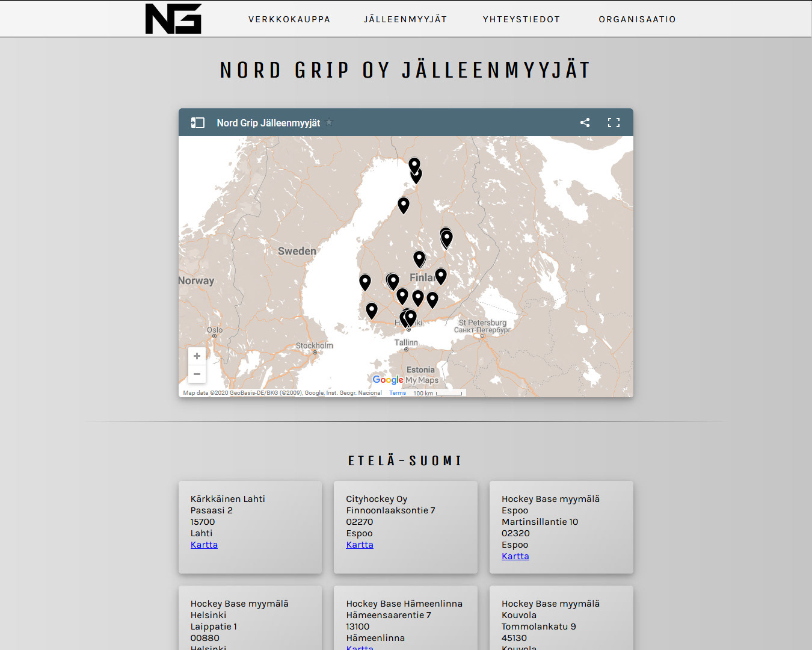
Task: Click the pin right of the Finland label
Action: [x=441, y=276]
